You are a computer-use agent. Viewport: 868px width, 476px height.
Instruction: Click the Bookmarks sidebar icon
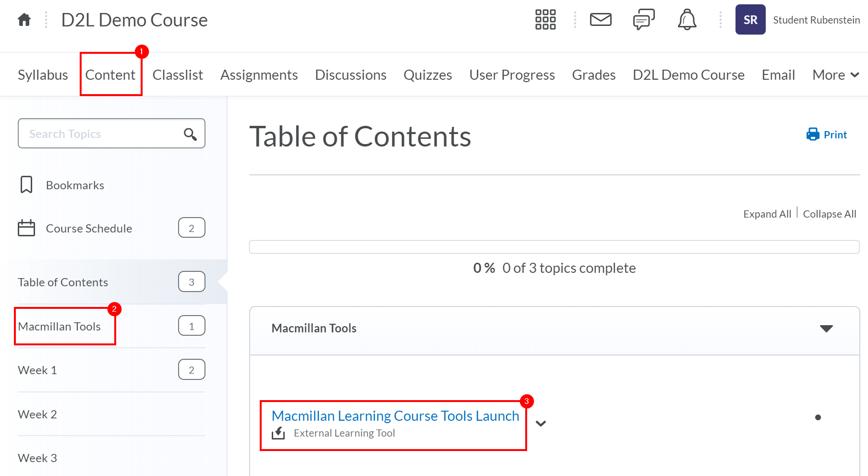pyautogui.click(x=26, y=184)
